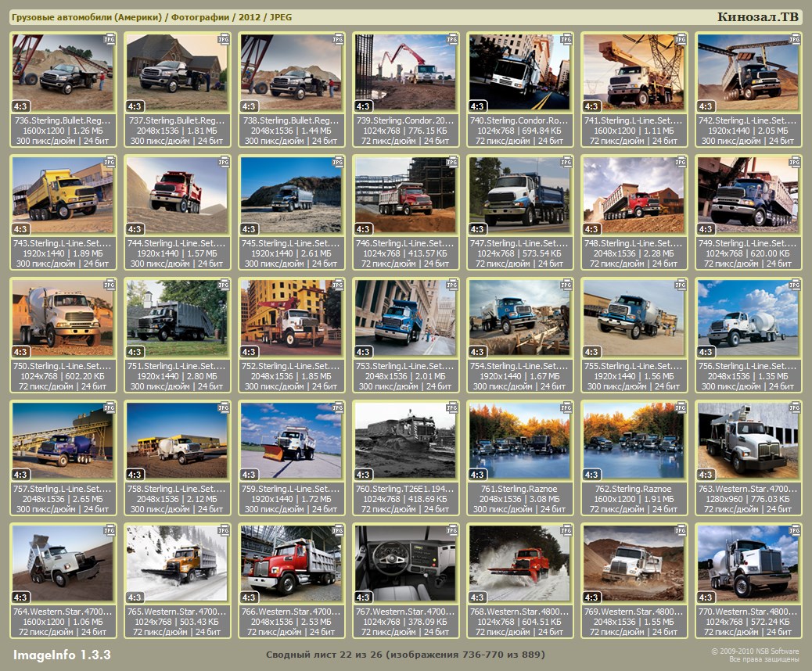Click '2048x1536 | 2.28 МБ' under image 748

click(x=634, y=253)
